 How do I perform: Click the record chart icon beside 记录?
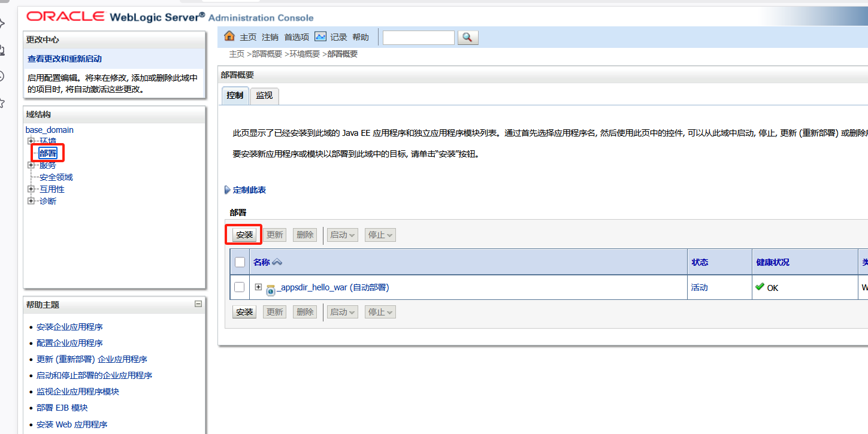click(320, 37)
